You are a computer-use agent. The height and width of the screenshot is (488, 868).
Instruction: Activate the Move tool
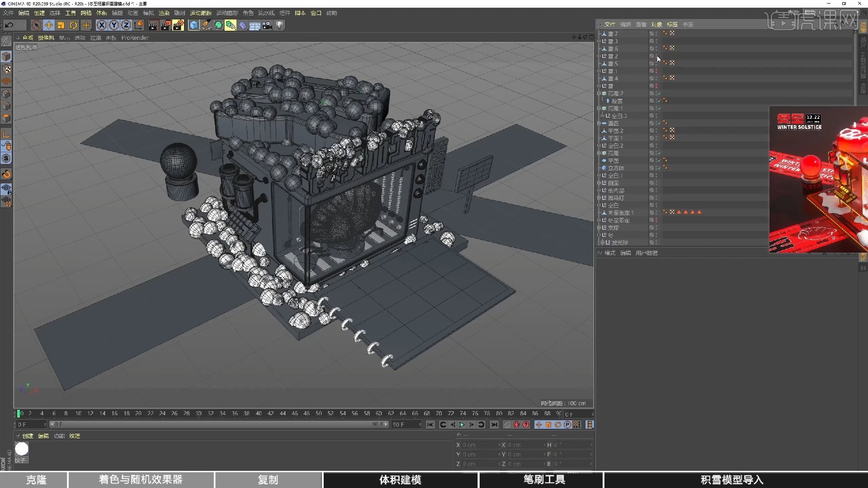[x=49, y=25]
